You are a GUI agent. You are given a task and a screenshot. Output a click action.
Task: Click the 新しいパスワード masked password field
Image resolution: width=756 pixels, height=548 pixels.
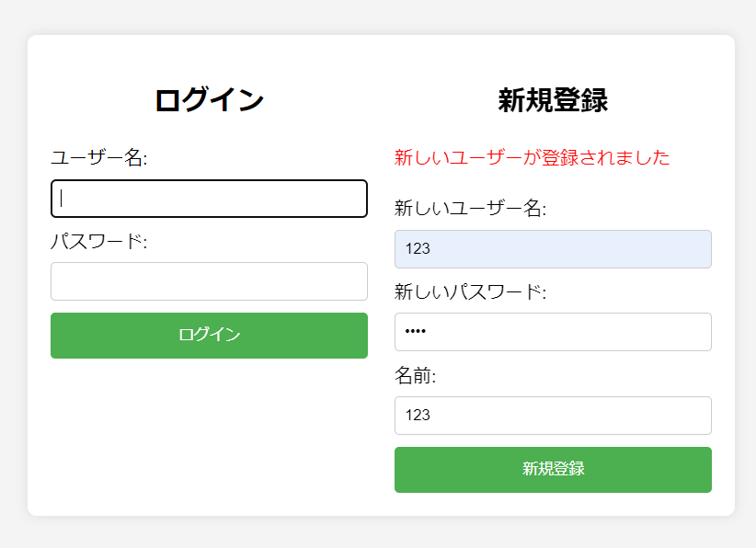click(553, 332)
